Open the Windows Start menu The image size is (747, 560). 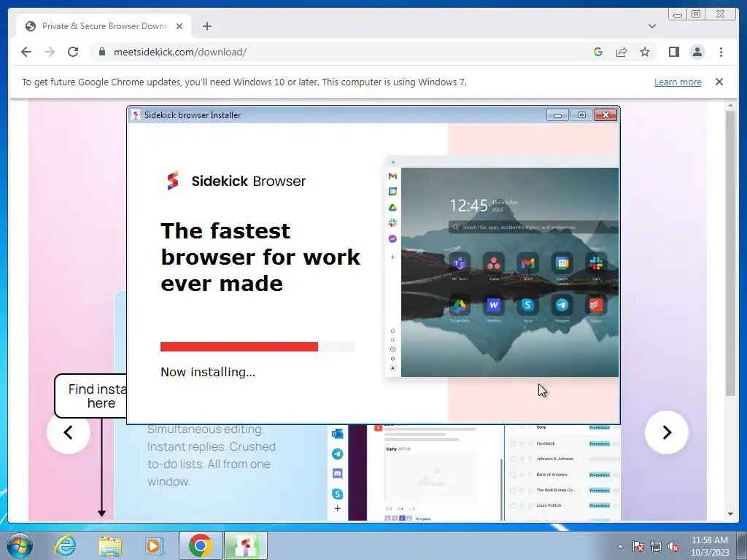click(x=20, y=545)
